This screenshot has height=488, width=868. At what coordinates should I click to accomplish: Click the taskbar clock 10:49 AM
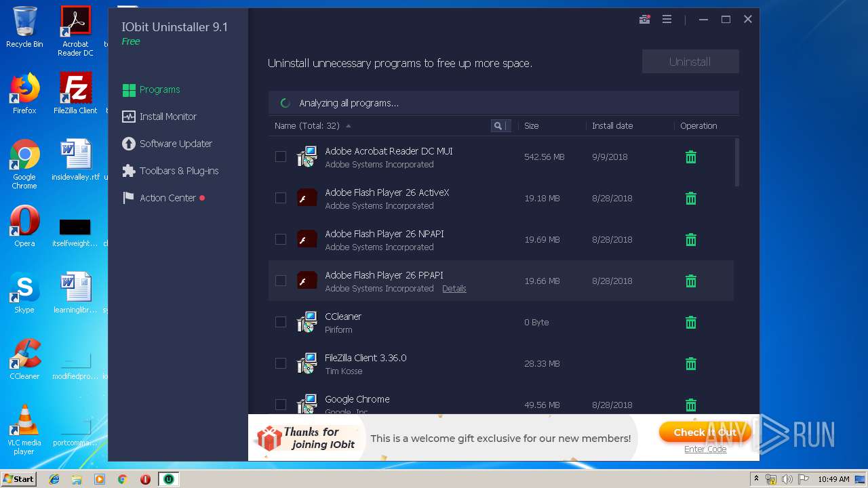tap(833, 479)
